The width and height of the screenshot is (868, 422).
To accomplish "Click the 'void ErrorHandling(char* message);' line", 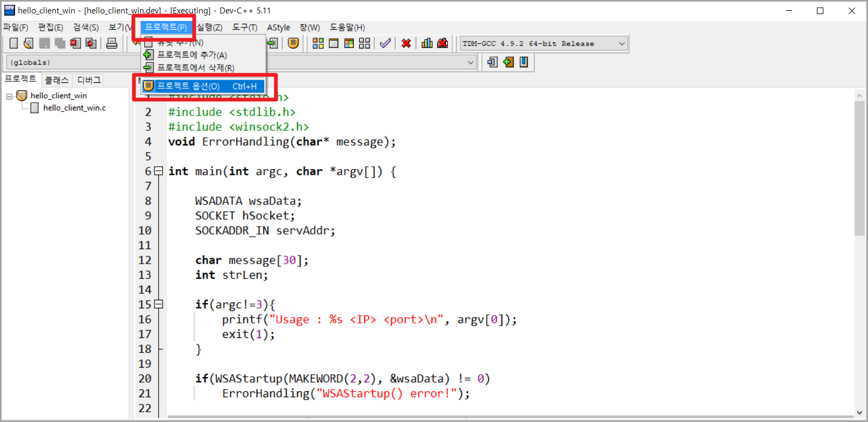I will tap(282, 142).
